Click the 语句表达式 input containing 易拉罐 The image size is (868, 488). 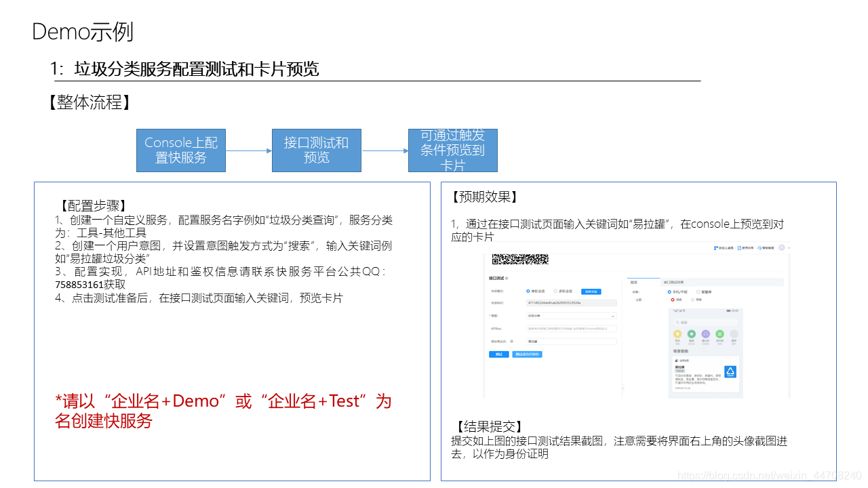(572, 342)
